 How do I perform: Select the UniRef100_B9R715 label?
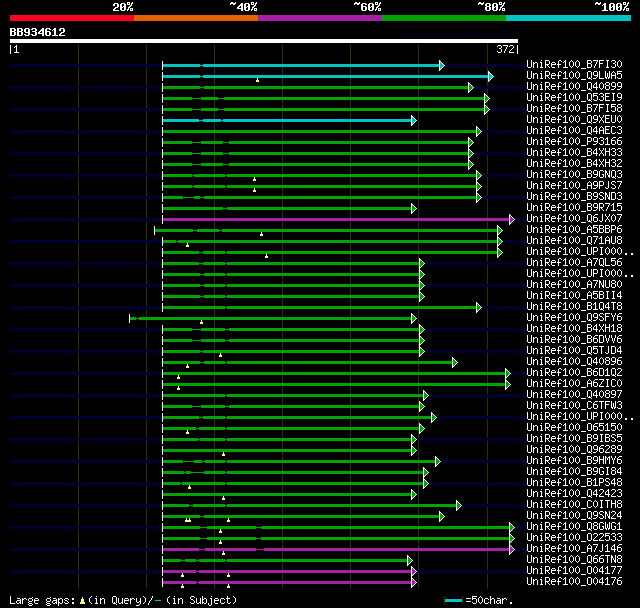(x=574, y=208)
